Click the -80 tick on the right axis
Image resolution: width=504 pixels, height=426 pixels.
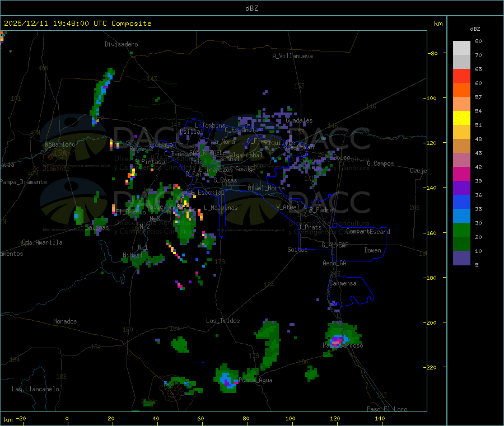[x=433, y=54]
